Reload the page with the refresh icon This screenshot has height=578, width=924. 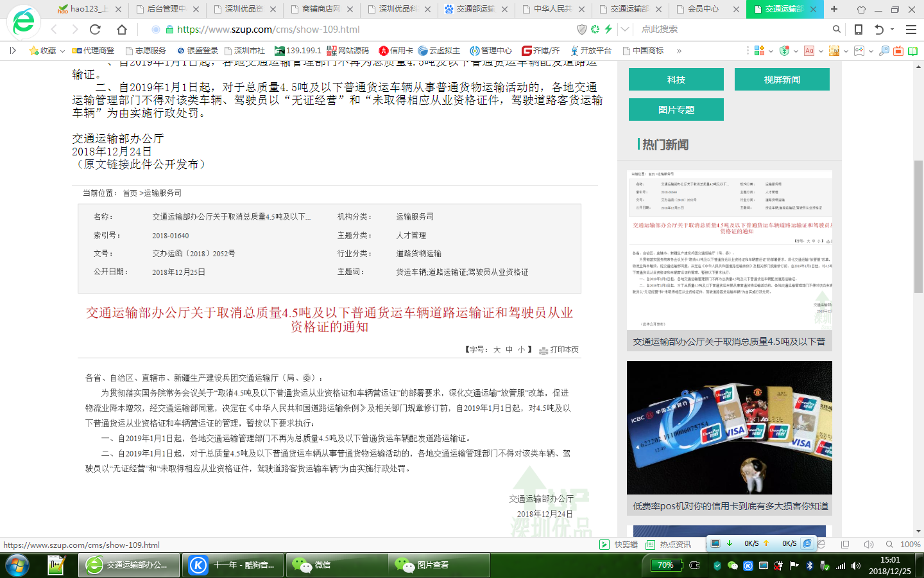(x=95, y=30)
